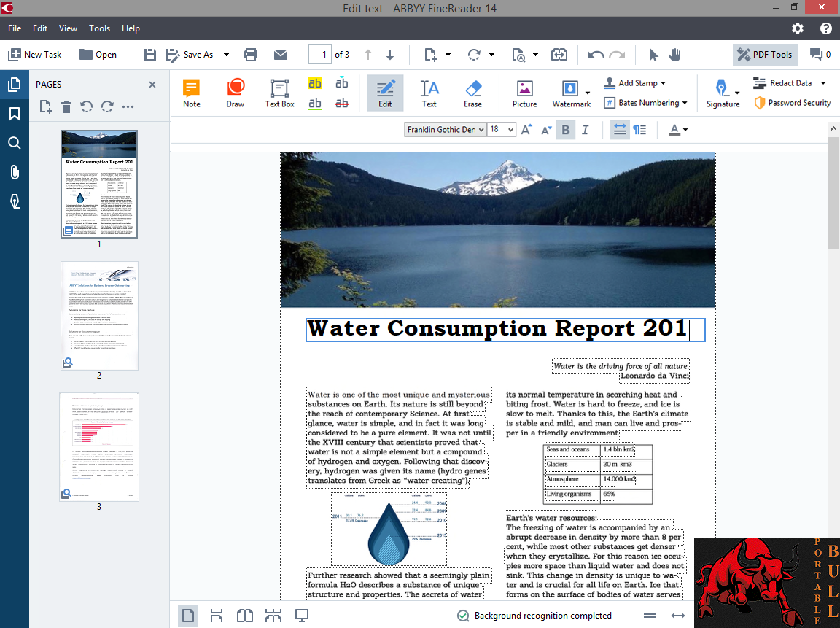Toggle the Edit text tool
840x628 pixels.
coord(385,93)
